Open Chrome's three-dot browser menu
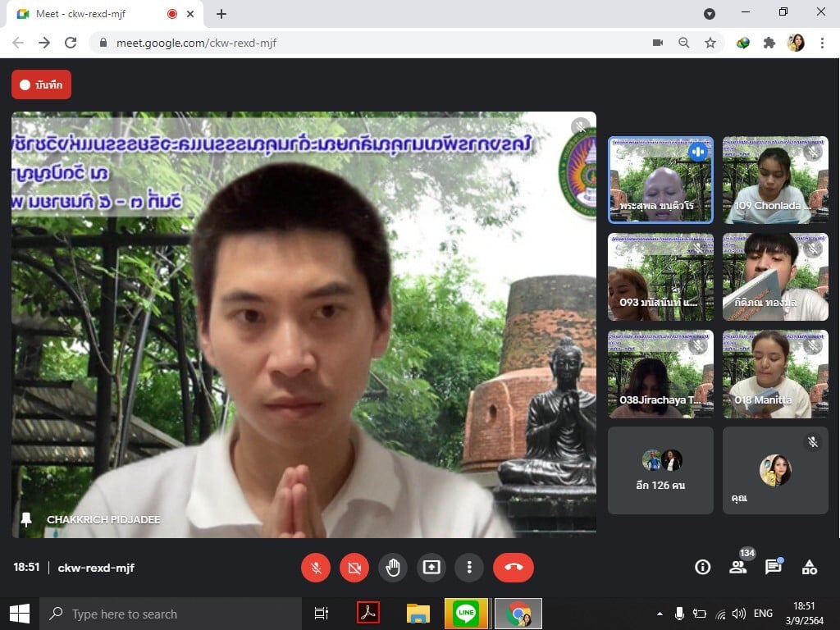The height and width of the screenshot is (630, 840). tap(822, 43)
